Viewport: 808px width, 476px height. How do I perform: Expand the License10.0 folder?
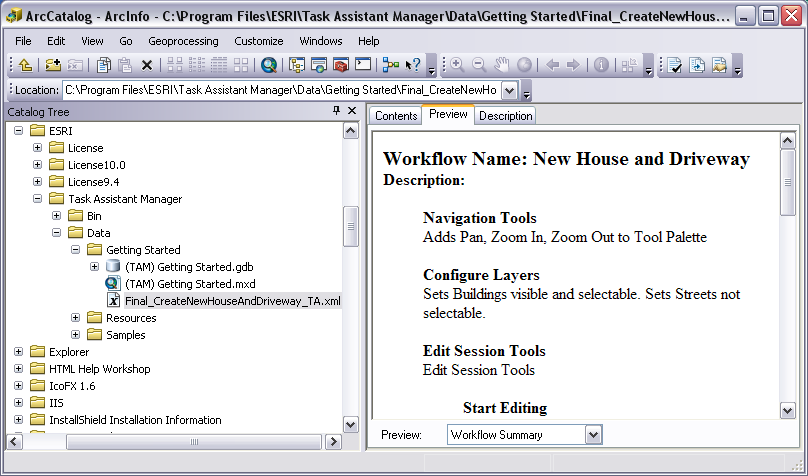[x=38, y=165]
